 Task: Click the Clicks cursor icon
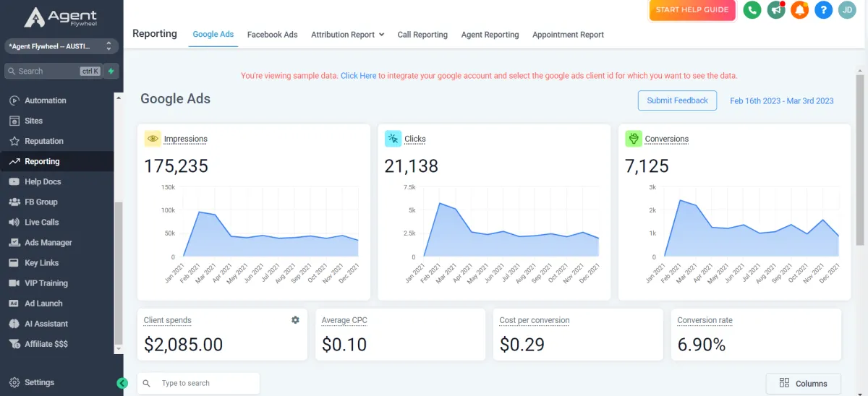click(393, 139)
